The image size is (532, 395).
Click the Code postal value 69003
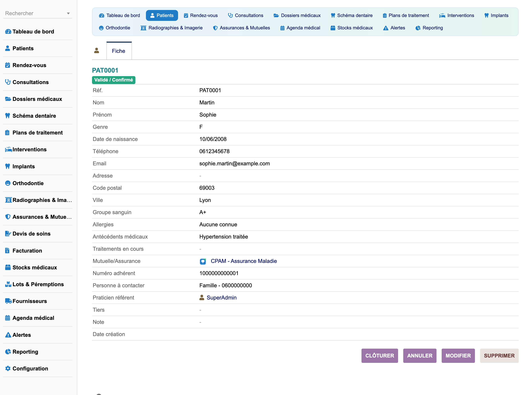pos(207,188)
